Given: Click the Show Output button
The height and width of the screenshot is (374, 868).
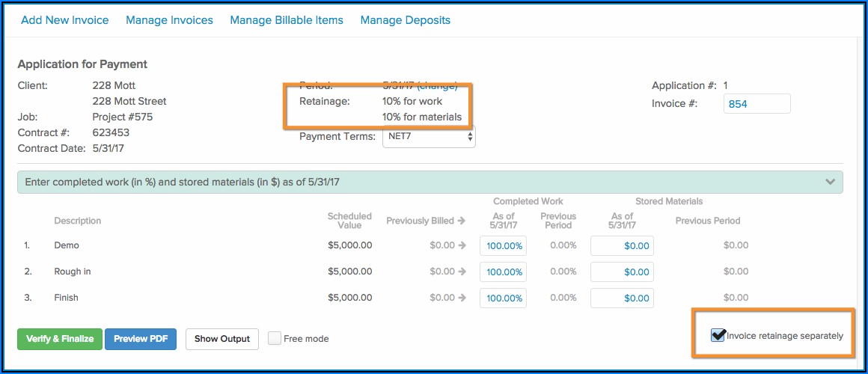Looking at the screenshot, I should point(222,339).
